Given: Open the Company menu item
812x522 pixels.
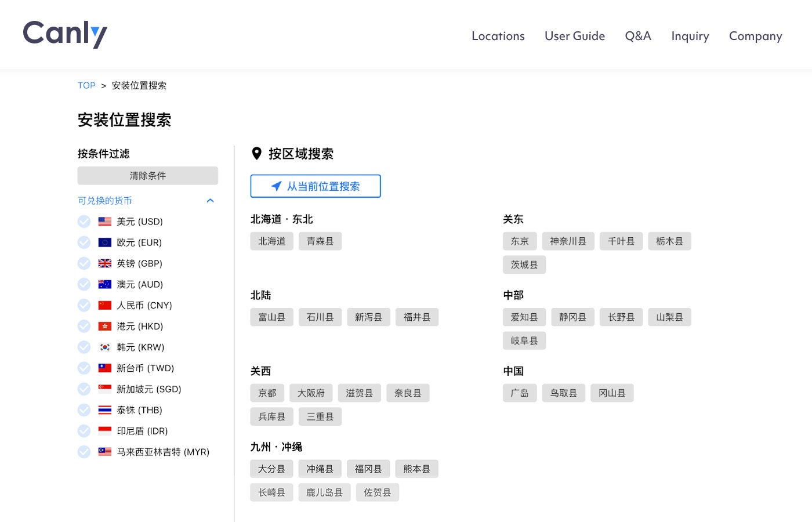Looking at the screenshot, I should [756, 36].
